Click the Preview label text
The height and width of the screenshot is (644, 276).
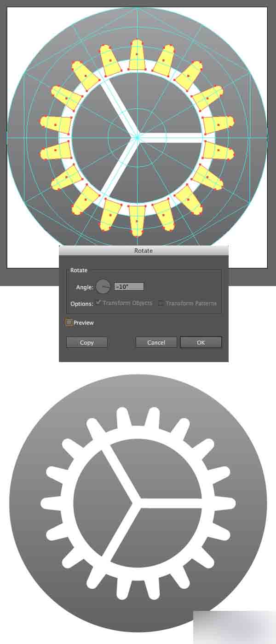[84, 323]
